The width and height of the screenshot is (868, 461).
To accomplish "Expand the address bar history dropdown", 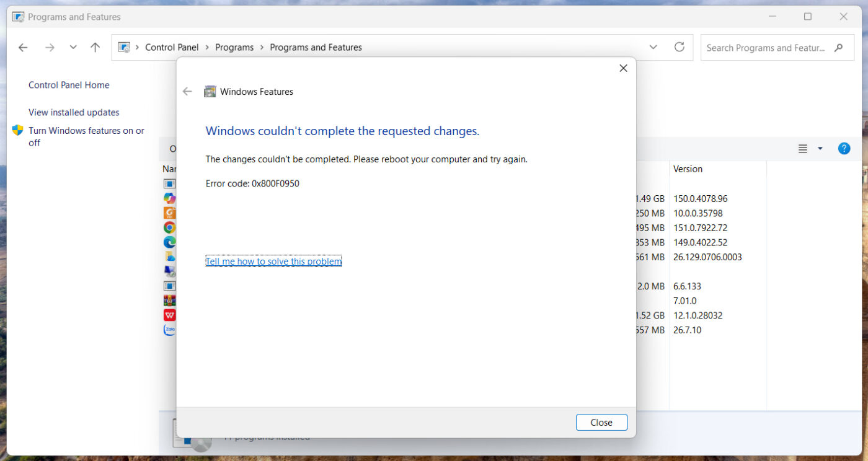I will (x=653, y=47).
